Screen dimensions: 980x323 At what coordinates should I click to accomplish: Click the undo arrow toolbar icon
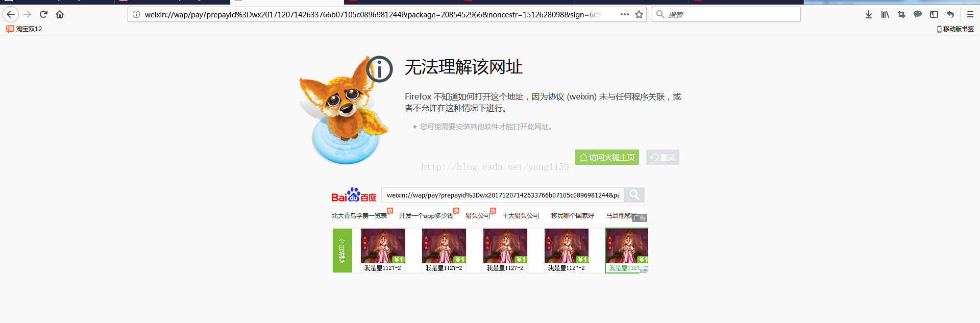950,14
